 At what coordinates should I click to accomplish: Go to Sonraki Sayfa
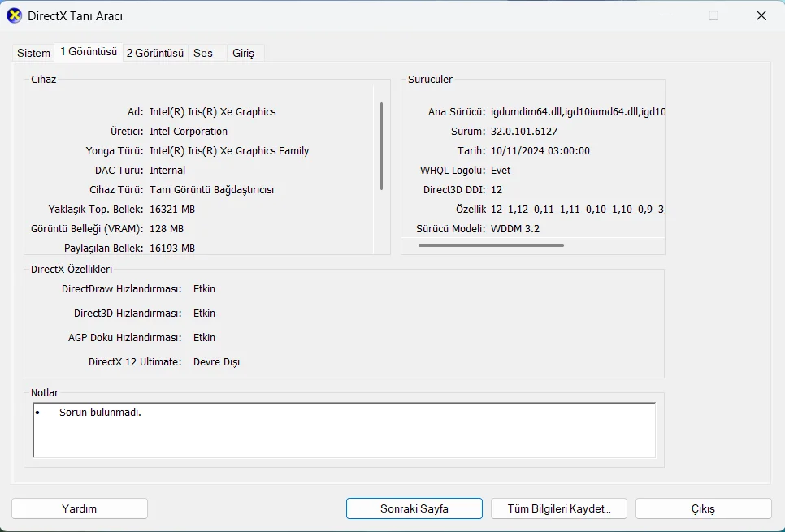(414, 508)
